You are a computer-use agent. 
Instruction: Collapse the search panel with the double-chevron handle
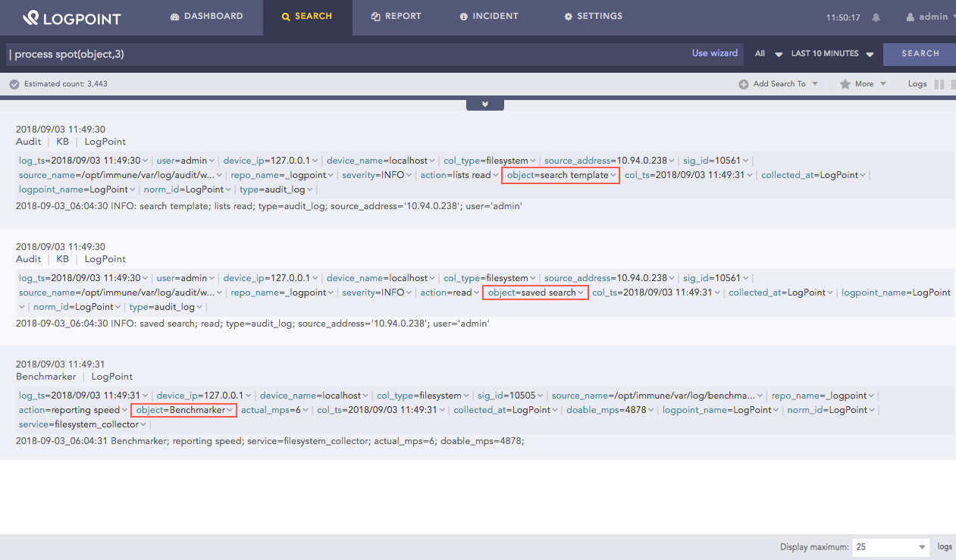[485, 105]
